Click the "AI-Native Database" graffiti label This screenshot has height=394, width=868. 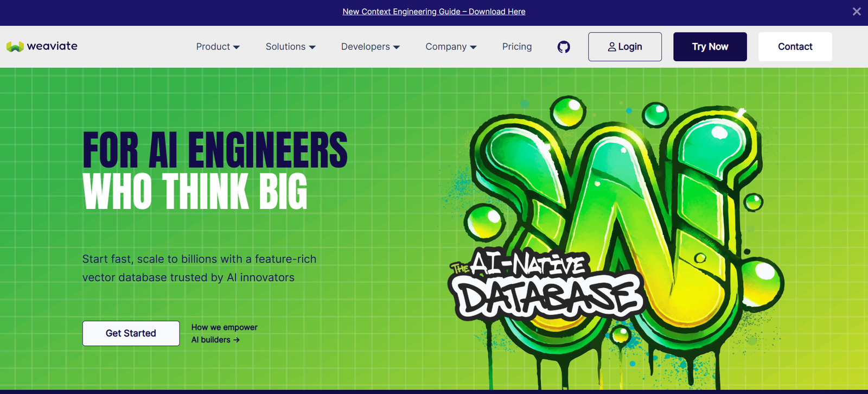point(545,285)
